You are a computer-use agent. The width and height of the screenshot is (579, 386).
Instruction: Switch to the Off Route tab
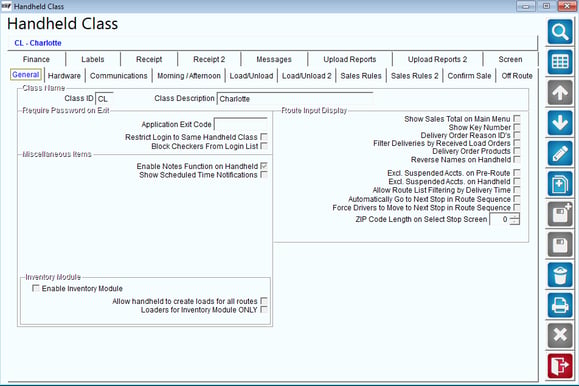tap(517, 76)
